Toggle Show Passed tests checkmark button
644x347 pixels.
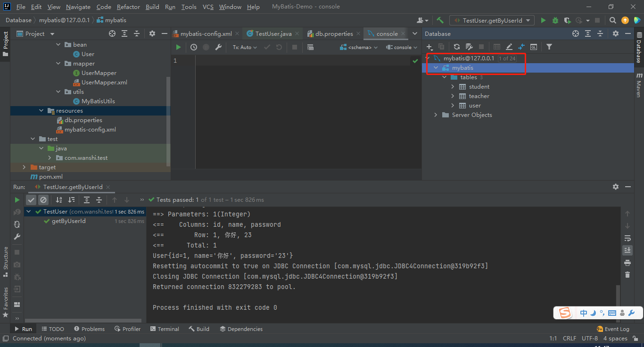pyautogui.click(x=31, y=200)
